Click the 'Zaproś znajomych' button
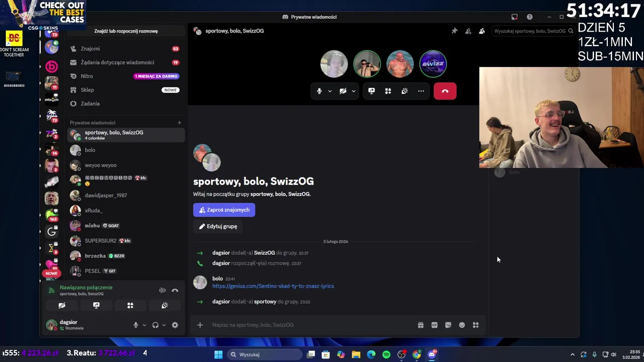Image resolution: width=644 pixels, height=362 pixels. (224, 210)
